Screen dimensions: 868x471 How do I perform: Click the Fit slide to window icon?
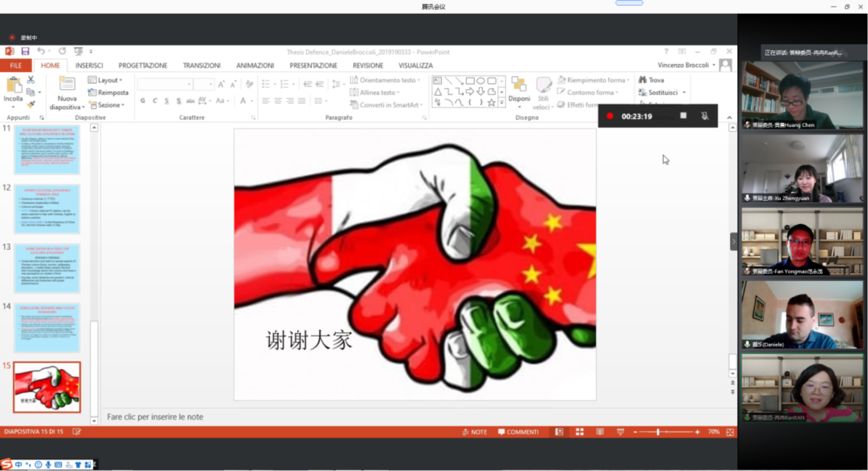coord(730,432)
